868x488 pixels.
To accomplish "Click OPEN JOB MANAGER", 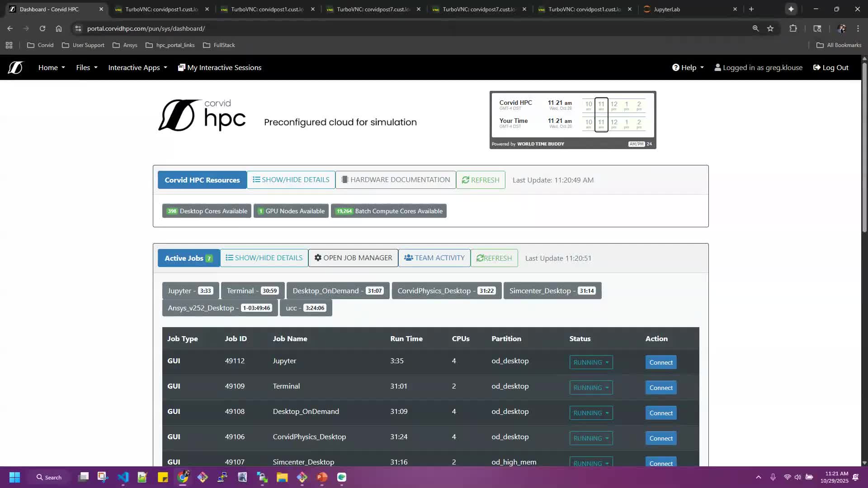I will tap(353, 258).
